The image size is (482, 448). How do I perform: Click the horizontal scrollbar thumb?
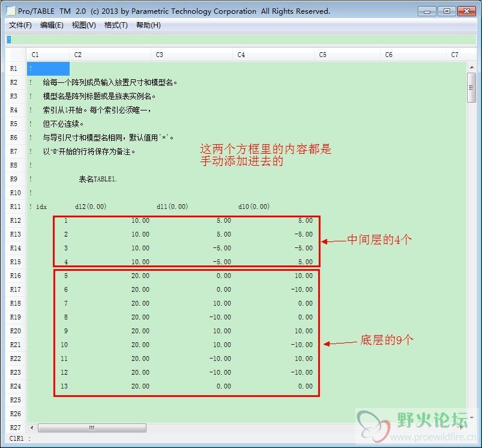pyautogui.click(x=92, y=428)
